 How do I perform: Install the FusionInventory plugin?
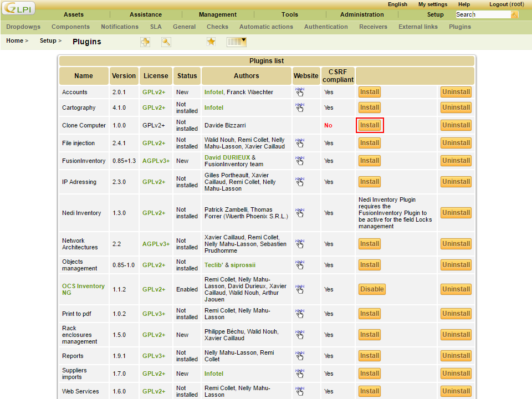pyautogui.click(x=370, y=161)
